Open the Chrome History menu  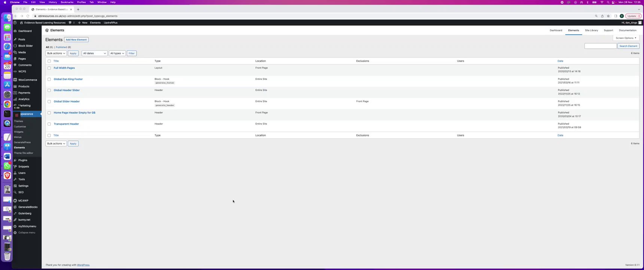[53, 2]
